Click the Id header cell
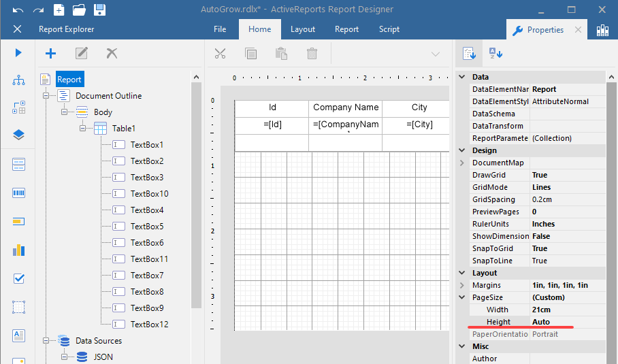This screenshot has width=618, height=364. (272, 107)
